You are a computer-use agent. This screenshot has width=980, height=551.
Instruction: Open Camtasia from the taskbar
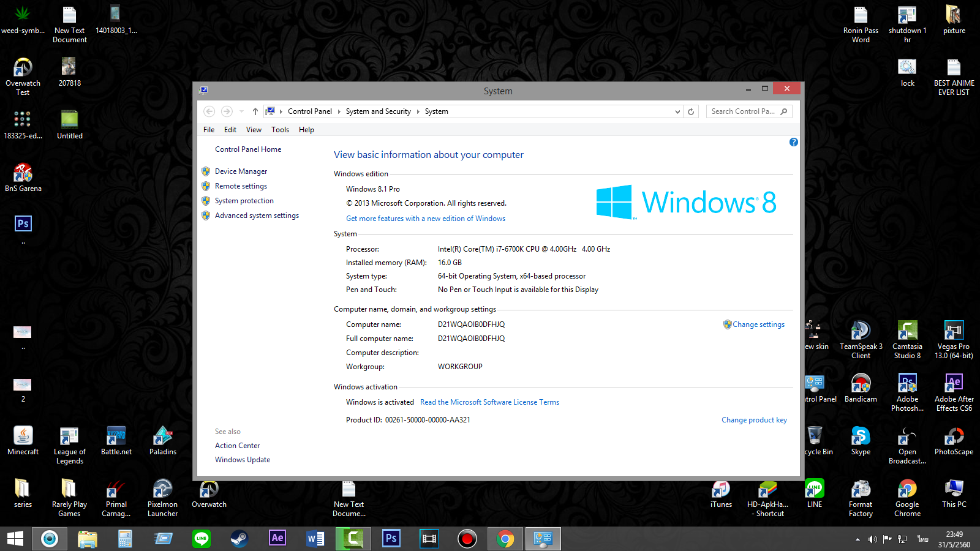[353, 539]
